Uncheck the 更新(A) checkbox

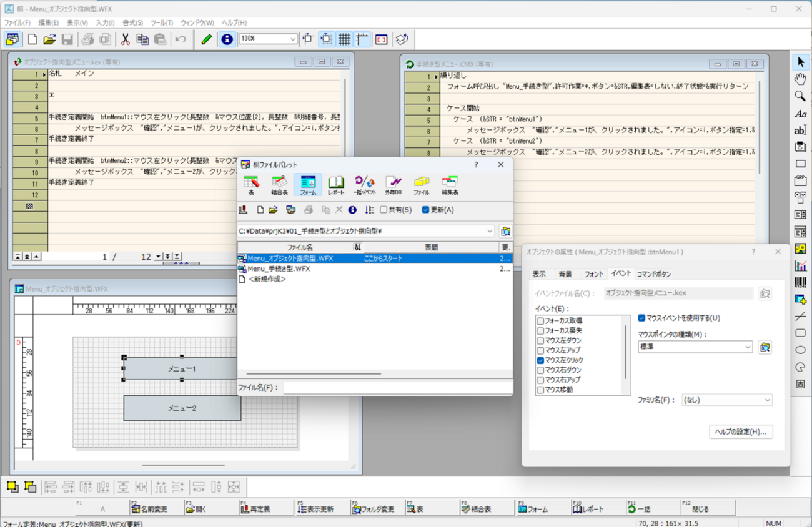click(x=425, y=210)
